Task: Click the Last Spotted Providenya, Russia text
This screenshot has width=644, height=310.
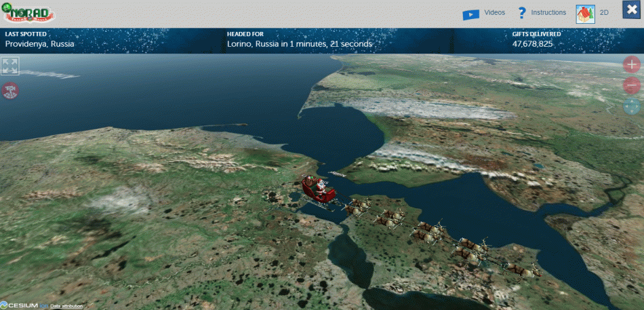Action: (x=40, y=44)
